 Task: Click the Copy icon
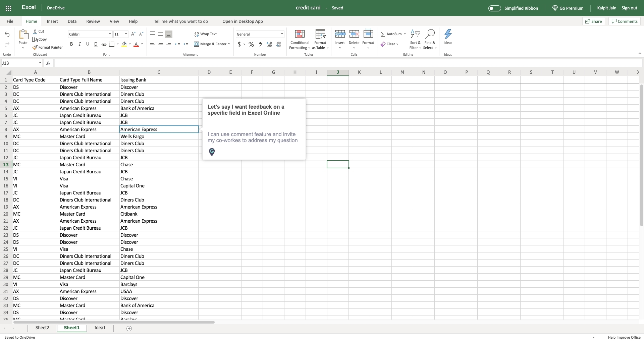(35, 39)
